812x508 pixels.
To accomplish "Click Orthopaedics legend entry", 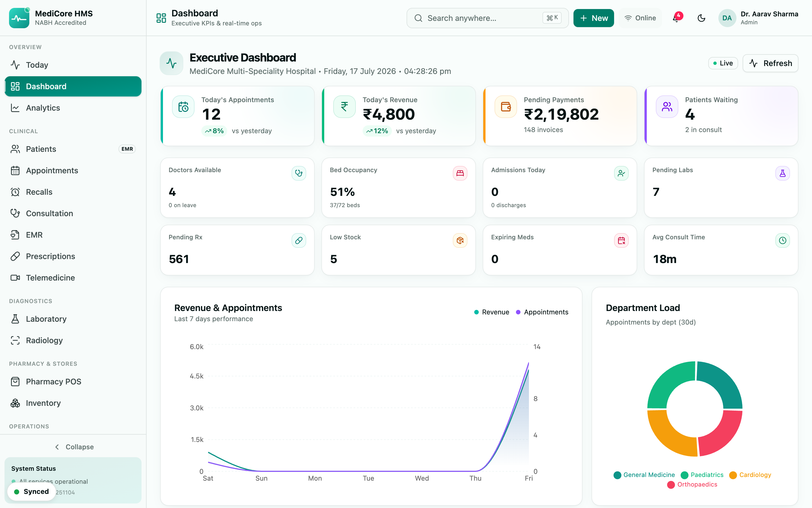I will point(692,485).
